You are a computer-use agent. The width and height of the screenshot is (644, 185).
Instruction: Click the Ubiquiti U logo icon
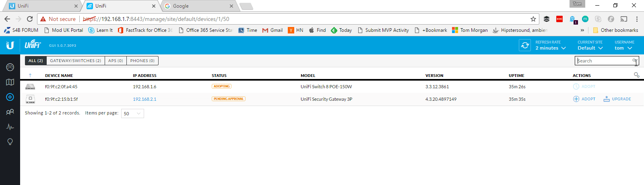[10, 45]
